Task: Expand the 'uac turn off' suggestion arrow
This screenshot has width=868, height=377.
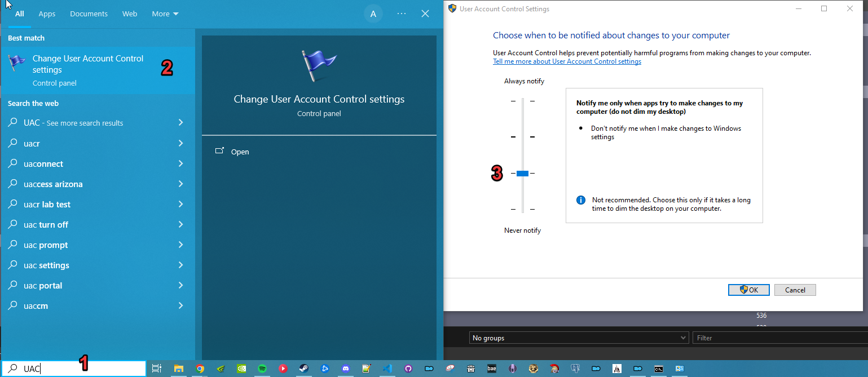Action: [180, 224]
